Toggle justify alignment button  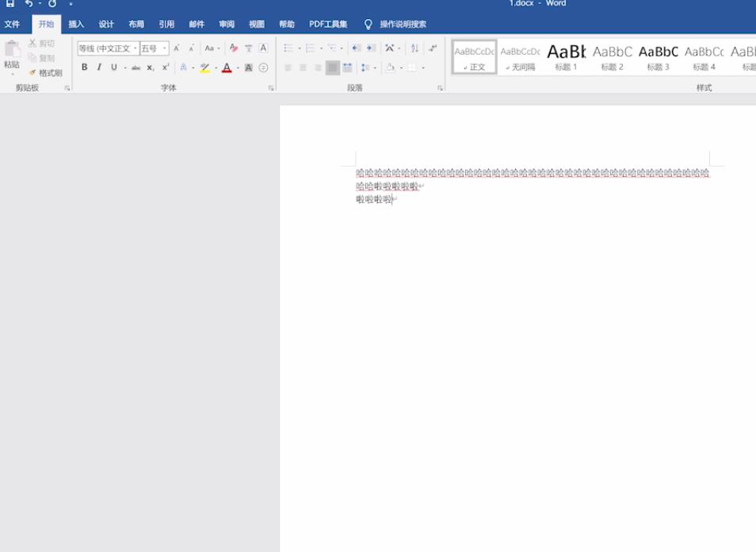point(332,68)
